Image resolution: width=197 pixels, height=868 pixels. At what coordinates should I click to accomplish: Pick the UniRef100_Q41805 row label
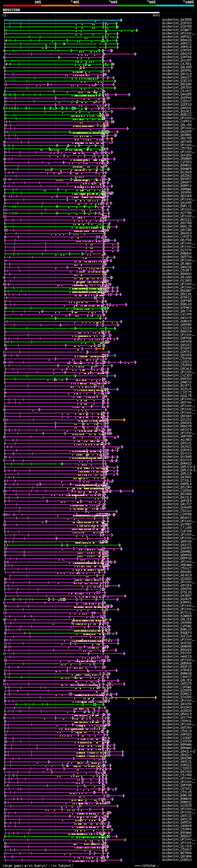coord(177,131)
